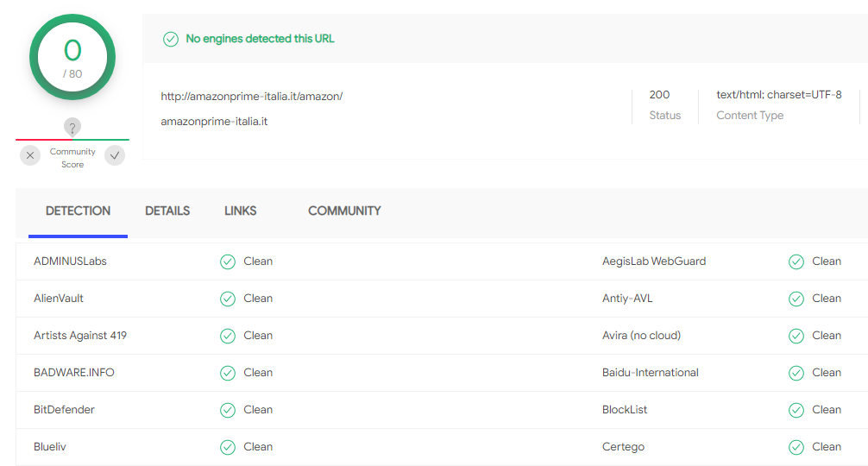Select the BitDefender engine name

(64, 410)
